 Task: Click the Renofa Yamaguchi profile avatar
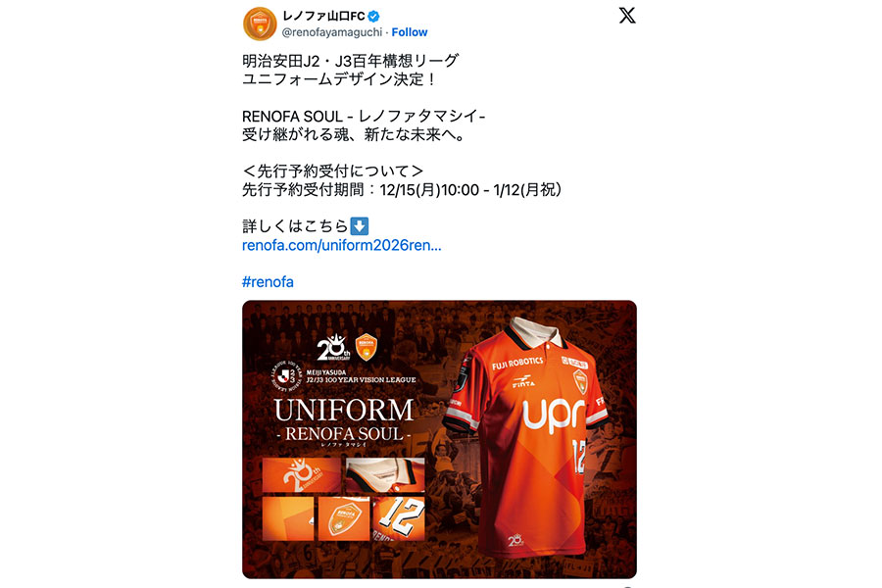[x=260, y=24]
